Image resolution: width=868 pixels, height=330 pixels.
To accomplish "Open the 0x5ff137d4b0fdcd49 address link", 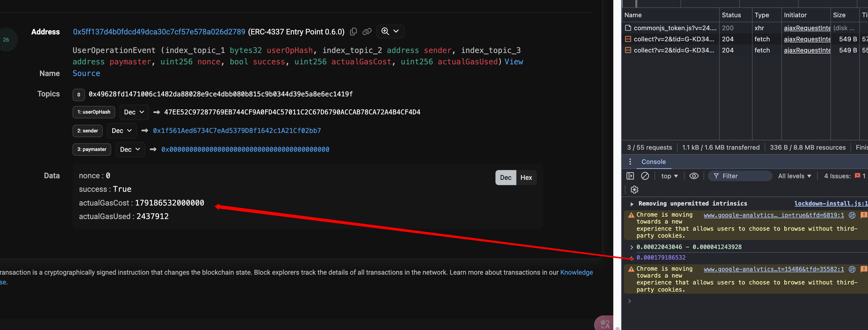I will (159, 32).
